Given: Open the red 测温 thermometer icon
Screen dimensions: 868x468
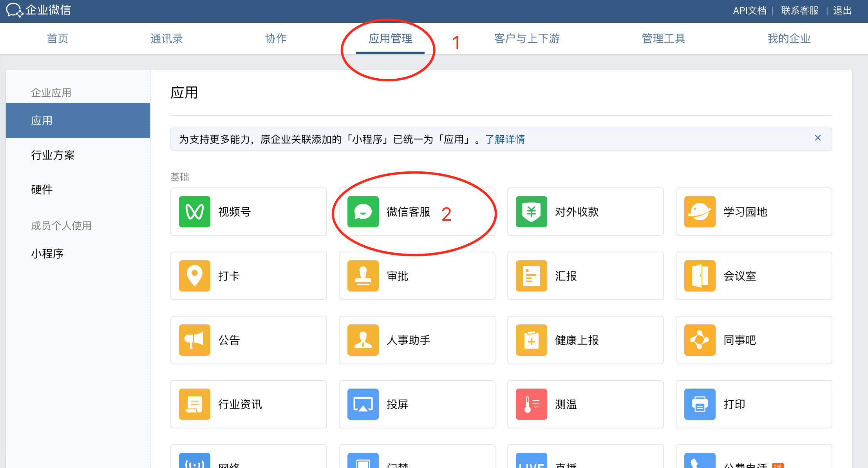Looking at the screenshot, I should click(x=532, y=404).
